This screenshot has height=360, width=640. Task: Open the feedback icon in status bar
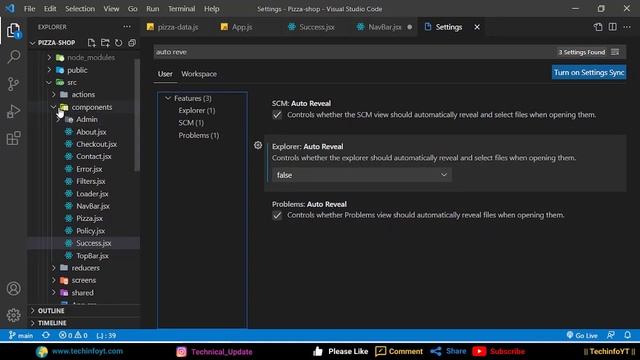pyautogui.click(x=611, y=335)
